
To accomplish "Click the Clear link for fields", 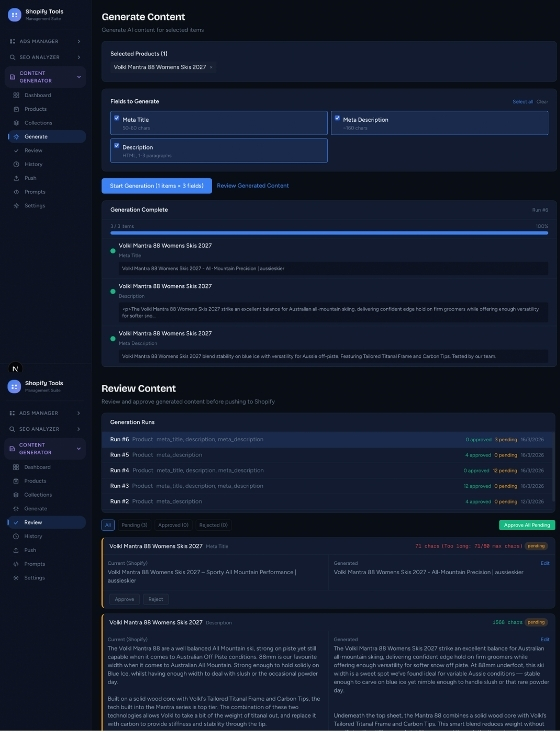I will (x=542, y=102).
